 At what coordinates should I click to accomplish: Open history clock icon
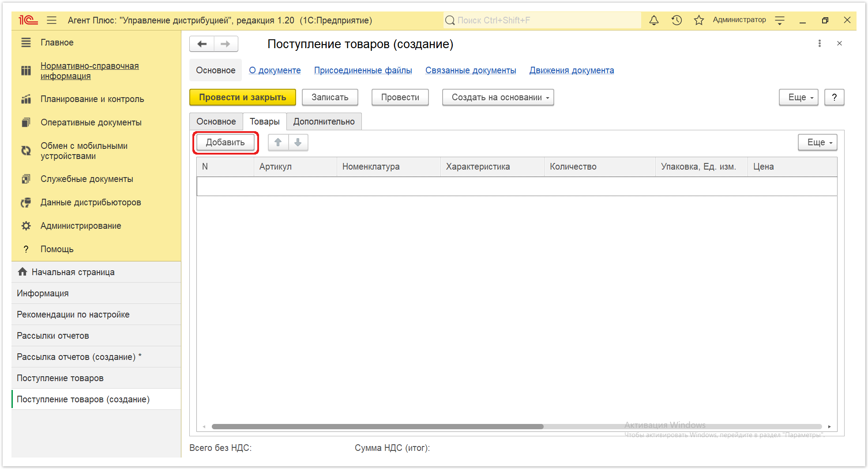676,20
